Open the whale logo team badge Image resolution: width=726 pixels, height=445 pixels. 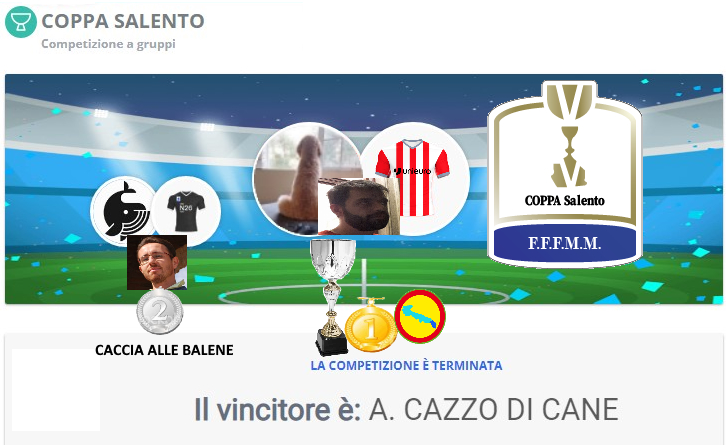click(122, 211)
